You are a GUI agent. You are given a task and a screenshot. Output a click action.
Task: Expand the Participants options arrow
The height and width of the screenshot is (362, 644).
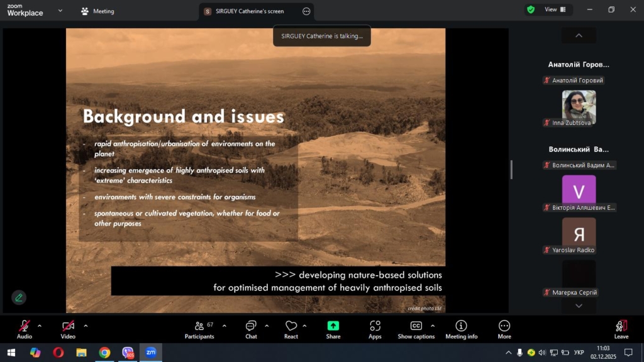(x=224, y=326)
